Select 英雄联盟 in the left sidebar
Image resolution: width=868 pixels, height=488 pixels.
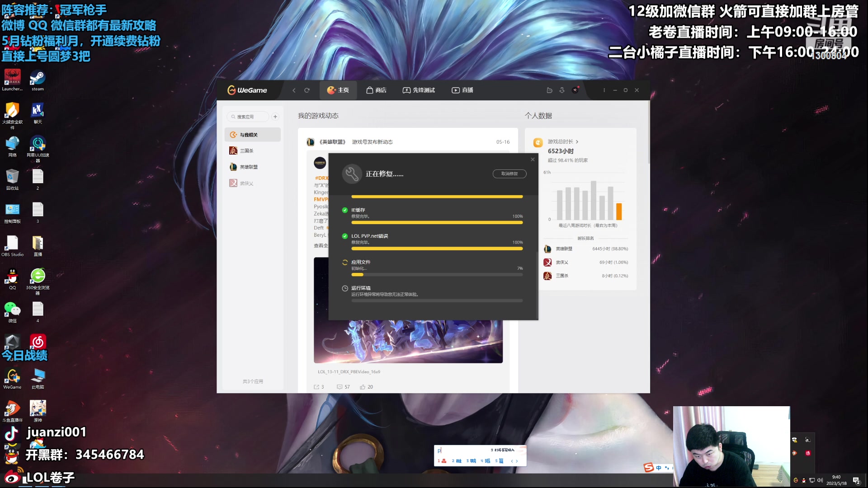click(248, 167)
